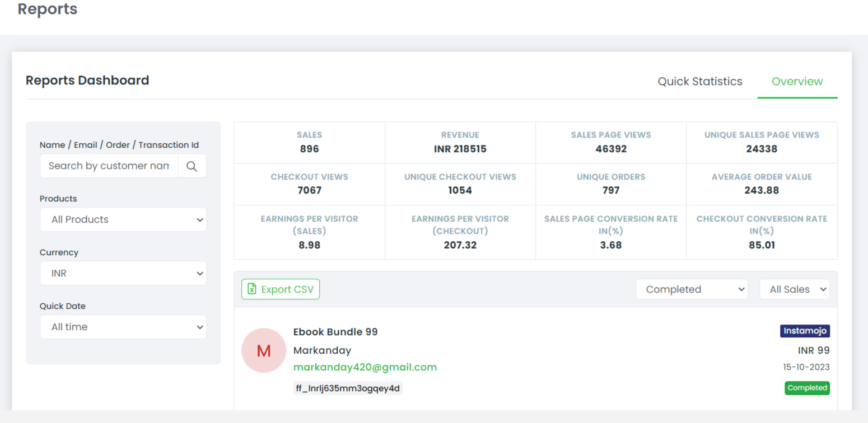The image size is (868, 423).
Task: Click the Ebook Bundle 99 product title
Action: pos(335,332)
